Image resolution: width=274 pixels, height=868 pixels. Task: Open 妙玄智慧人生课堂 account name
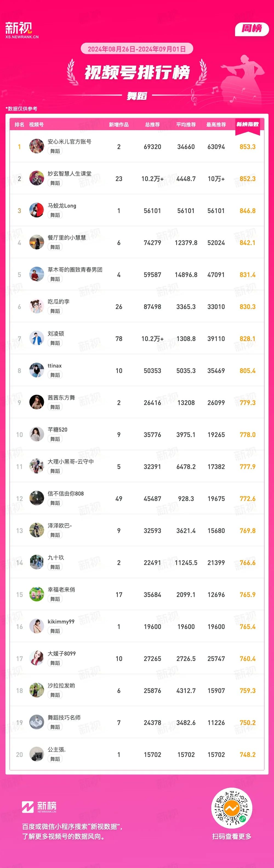point(70,174)
